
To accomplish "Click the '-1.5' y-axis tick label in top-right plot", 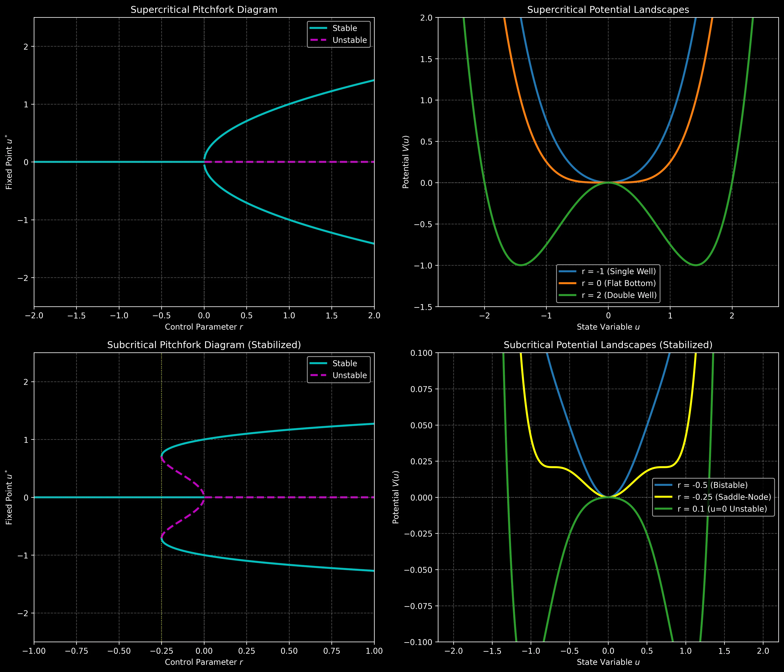I will pyautogui.click(x=423, y=307).
